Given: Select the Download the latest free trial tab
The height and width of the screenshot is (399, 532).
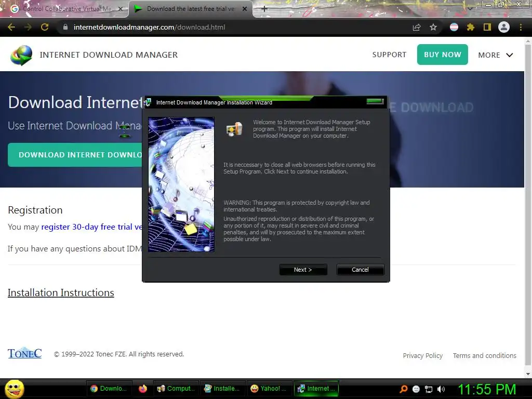Looking at the screenshot, I should point(190,9).
